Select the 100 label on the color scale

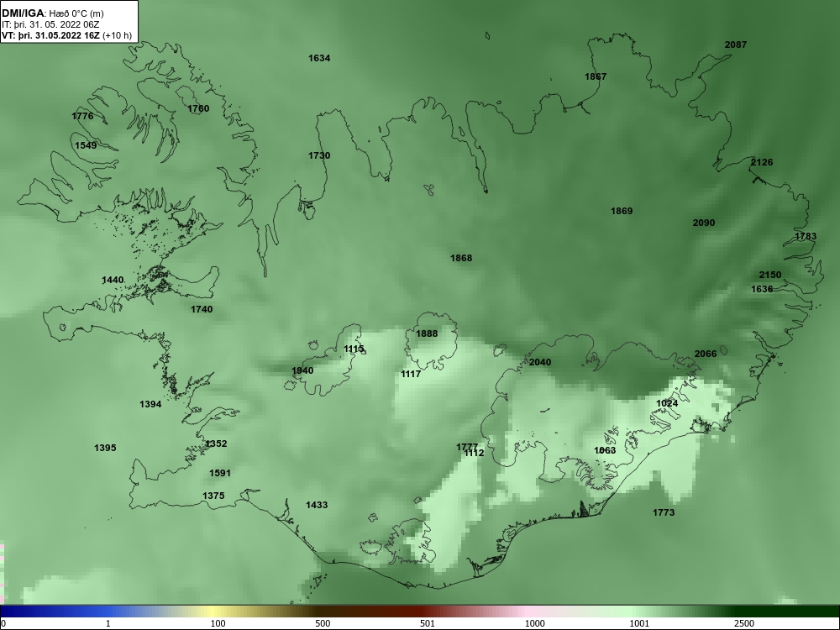218,623
